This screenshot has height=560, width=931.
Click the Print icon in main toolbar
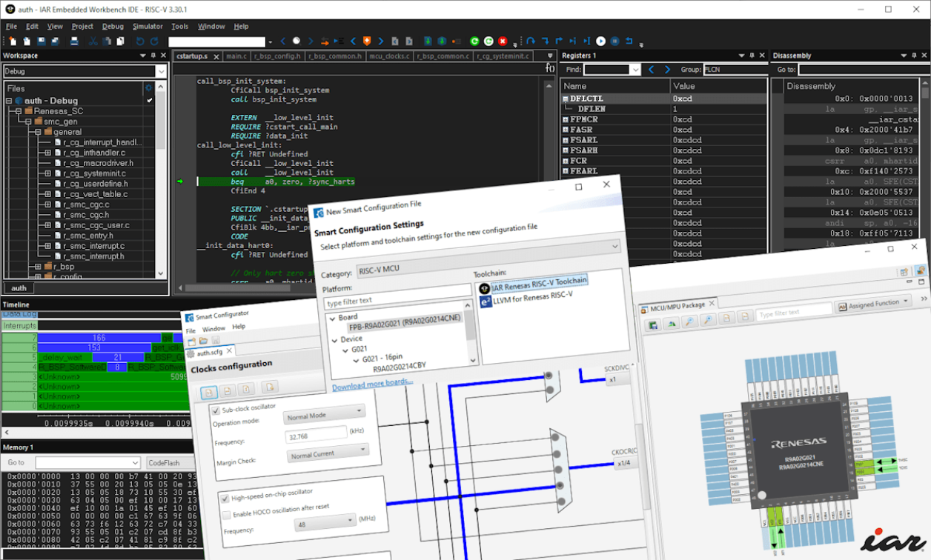tap(74, 41)
